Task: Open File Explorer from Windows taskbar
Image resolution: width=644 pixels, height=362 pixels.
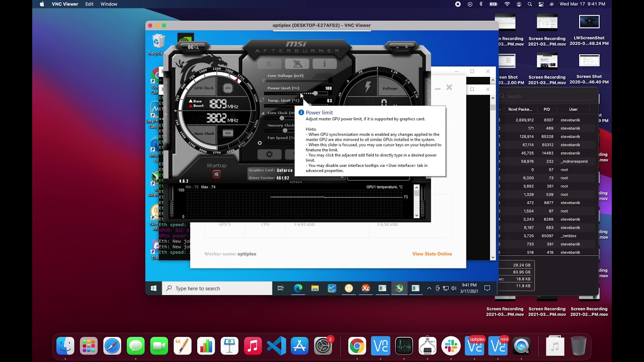Action: 315,288
